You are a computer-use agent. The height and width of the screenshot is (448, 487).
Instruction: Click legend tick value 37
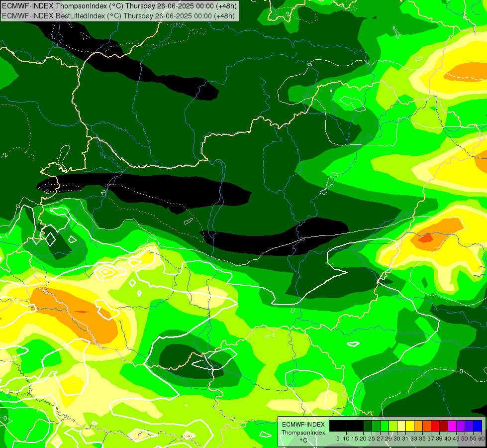coord(431,439)
